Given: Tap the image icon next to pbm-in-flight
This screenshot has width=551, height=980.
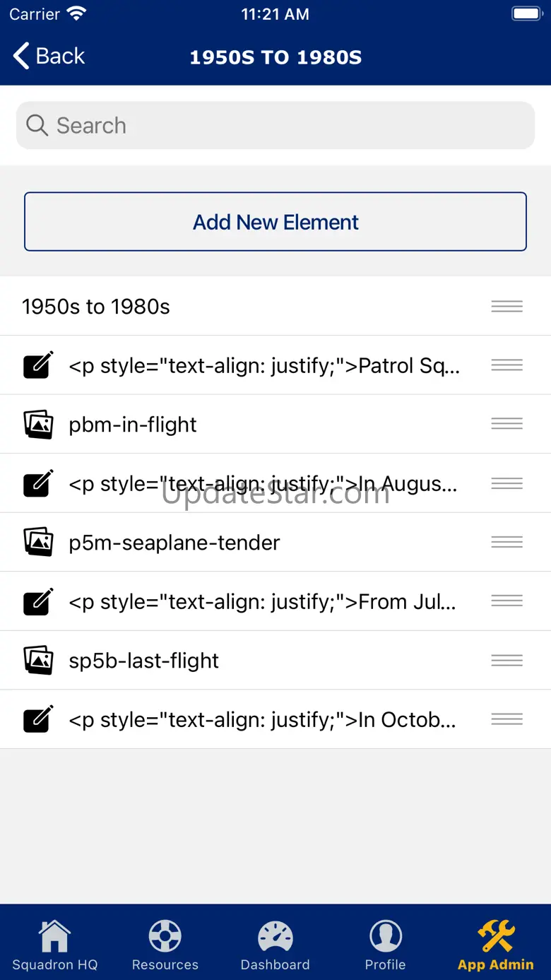Looking at the screenshot, I should pos(38,424).
